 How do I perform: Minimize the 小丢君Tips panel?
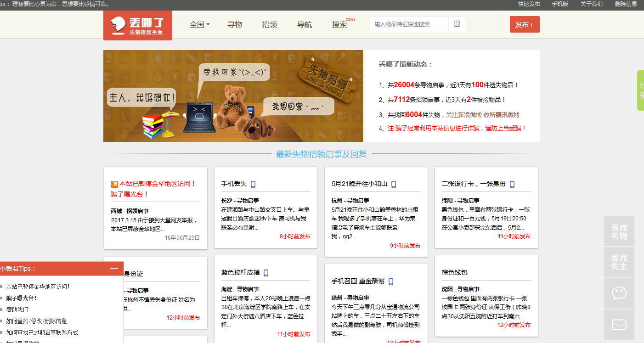114,269
